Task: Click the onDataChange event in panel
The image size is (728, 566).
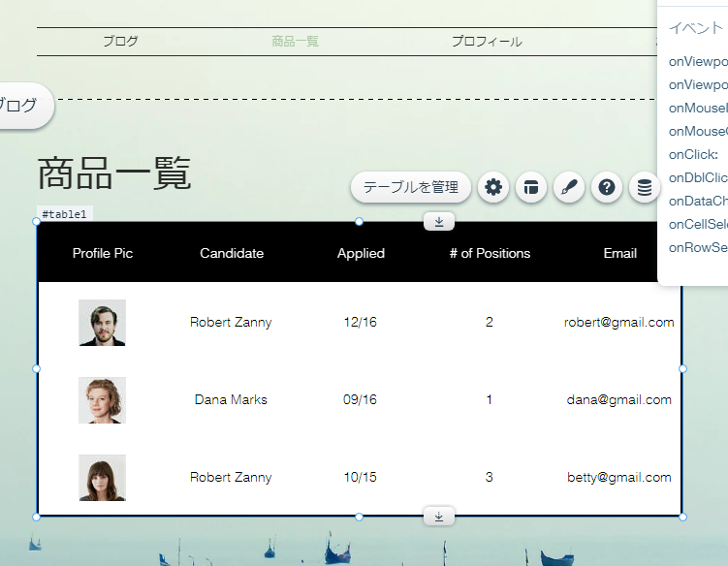Action: (698, 201)
